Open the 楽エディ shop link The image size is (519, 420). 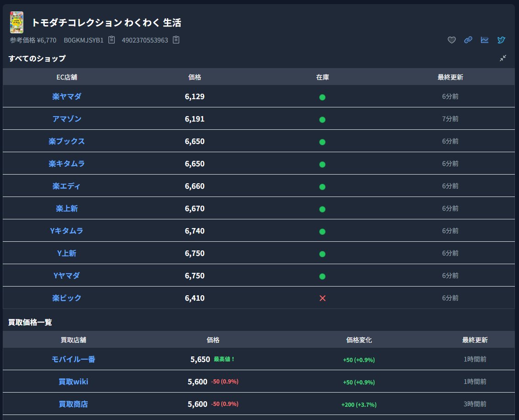click(66, 186)
